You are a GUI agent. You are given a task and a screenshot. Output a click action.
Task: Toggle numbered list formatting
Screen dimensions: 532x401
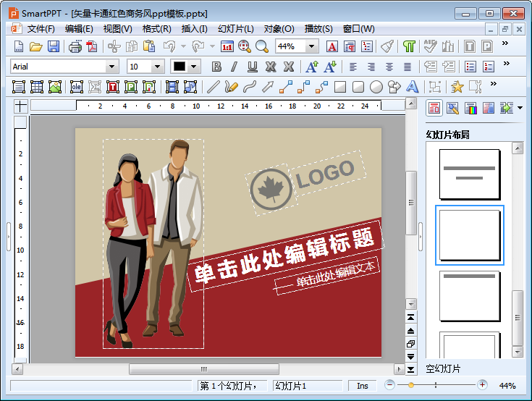[x=489, y=67]
